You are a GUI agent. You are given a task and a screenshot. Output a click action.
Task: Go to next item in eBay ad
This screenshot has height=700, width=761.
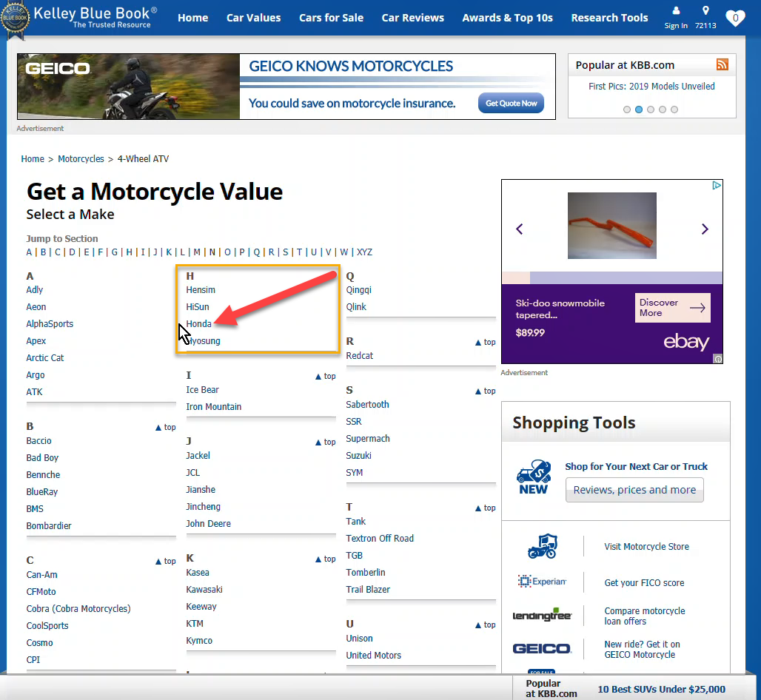(x=705, y=229)
